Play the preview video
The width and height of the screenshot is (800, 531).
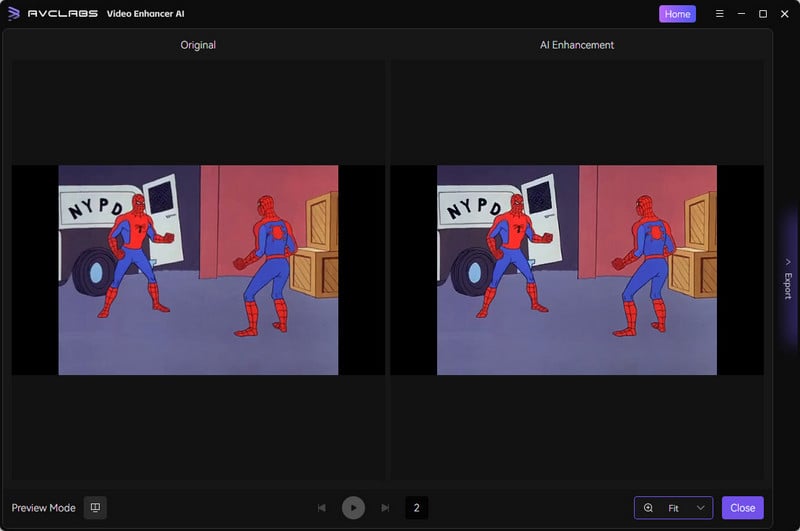pos(353,508)
